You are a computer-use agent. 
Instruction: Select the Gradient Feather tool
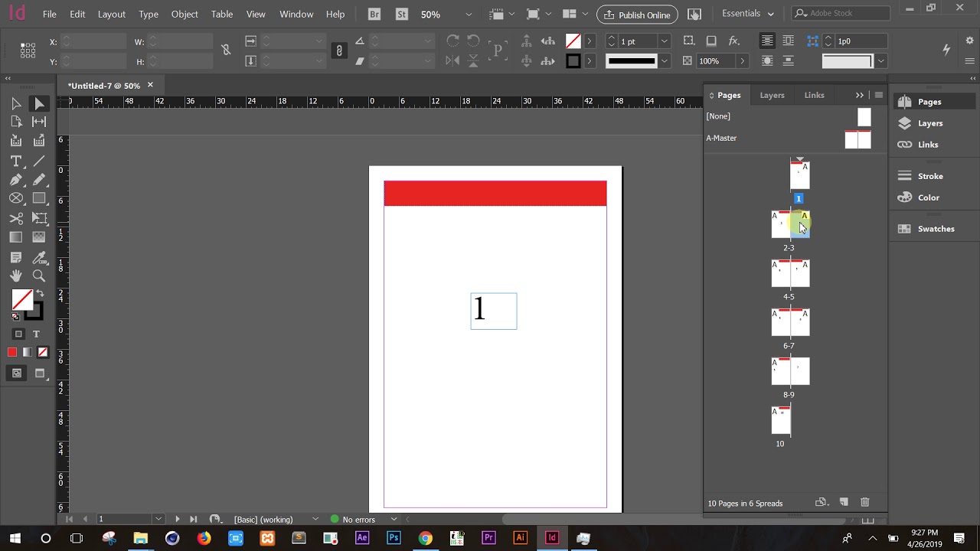click(39, 237)
